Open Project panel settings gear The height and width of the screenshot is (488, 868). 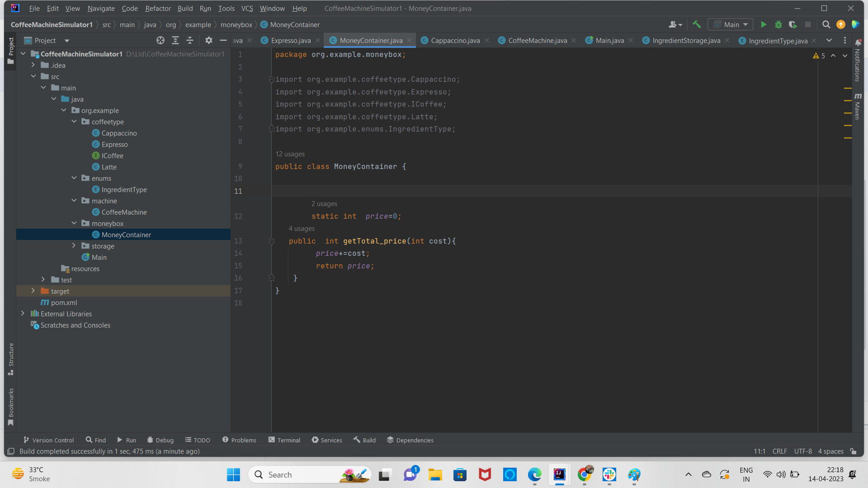tap(208, 40)
